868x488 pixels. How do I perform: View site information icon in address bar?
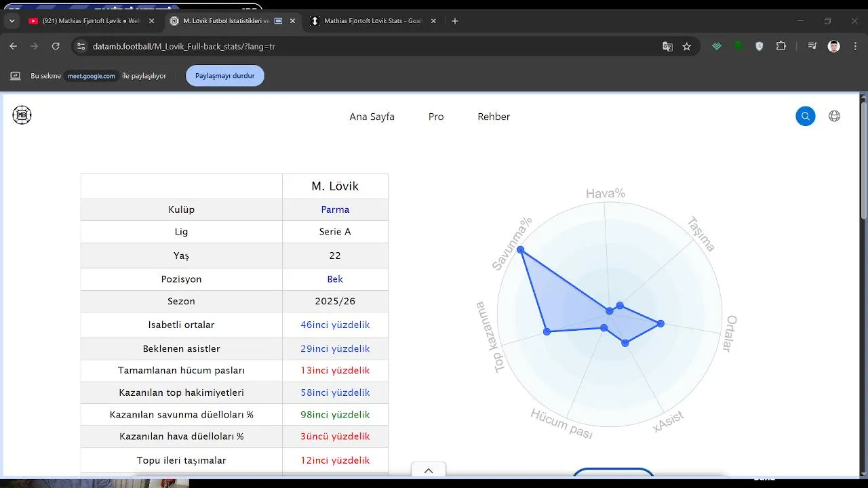coord(81,46)
